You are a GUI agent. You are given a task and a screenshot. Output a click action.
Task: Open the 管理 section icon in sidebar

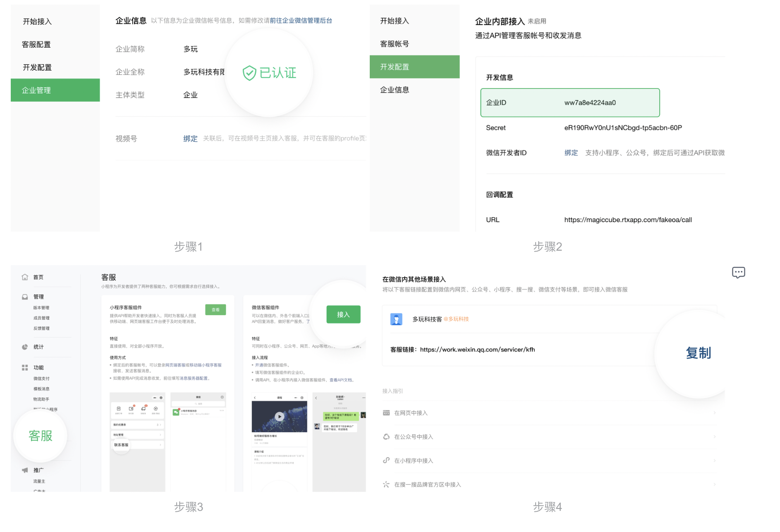tap(25, 297)
